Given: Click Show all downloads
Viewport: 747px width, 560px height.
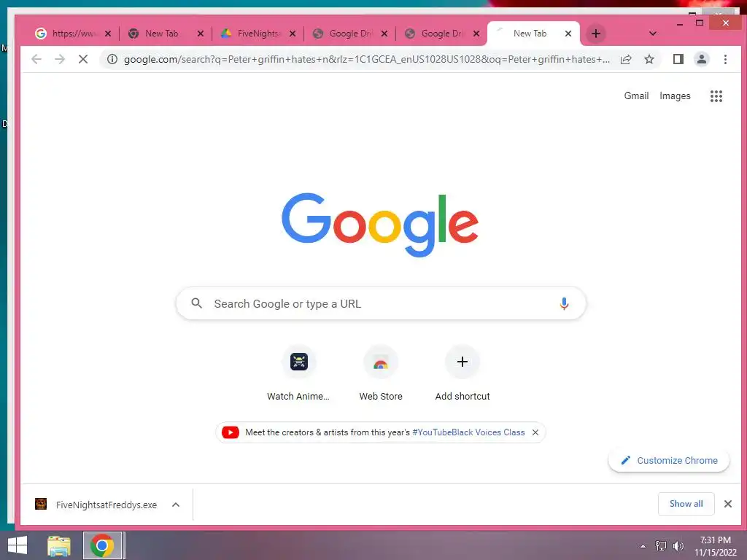Looking at the screenshot, I should 686,504.
